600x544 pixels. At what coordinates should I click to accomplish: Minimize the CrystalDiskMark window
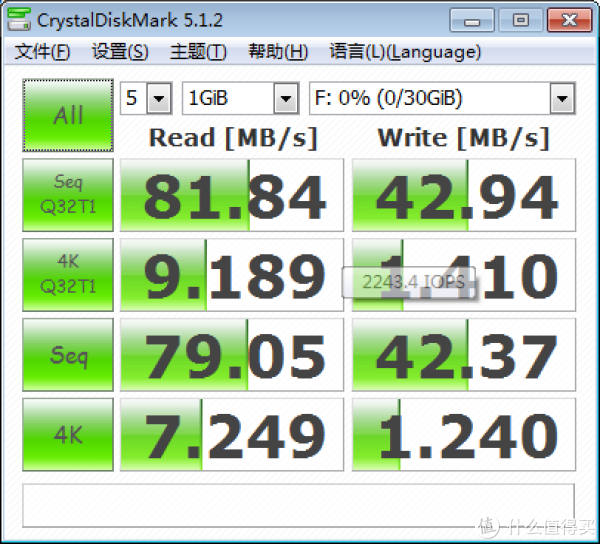coord(472,20)
